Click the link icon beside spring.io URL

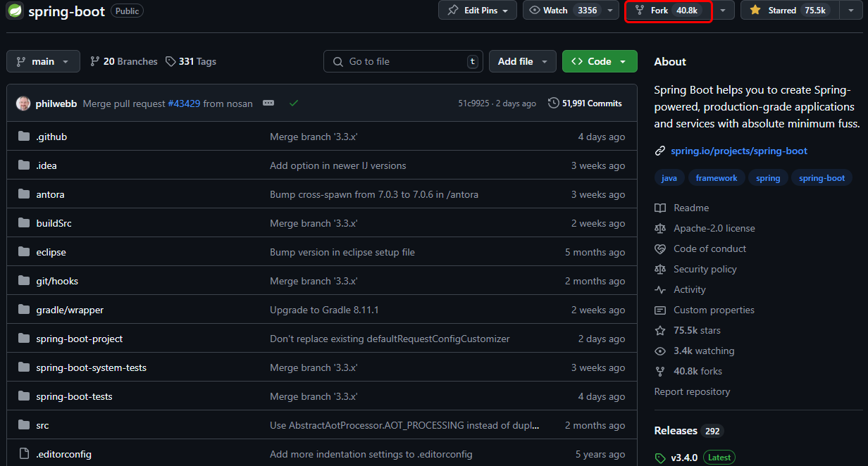(660, 151)
